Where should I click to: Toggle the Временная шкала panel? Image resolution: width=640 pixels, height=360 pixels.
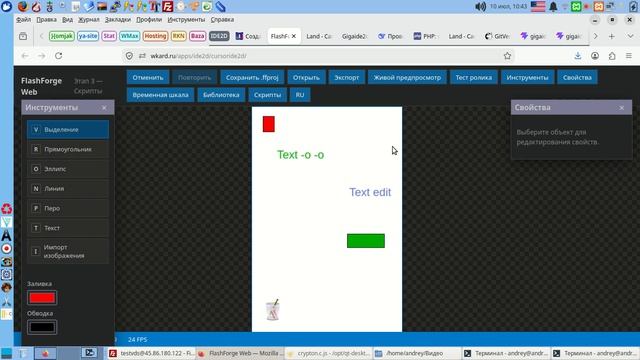click(x=160, y=95)
